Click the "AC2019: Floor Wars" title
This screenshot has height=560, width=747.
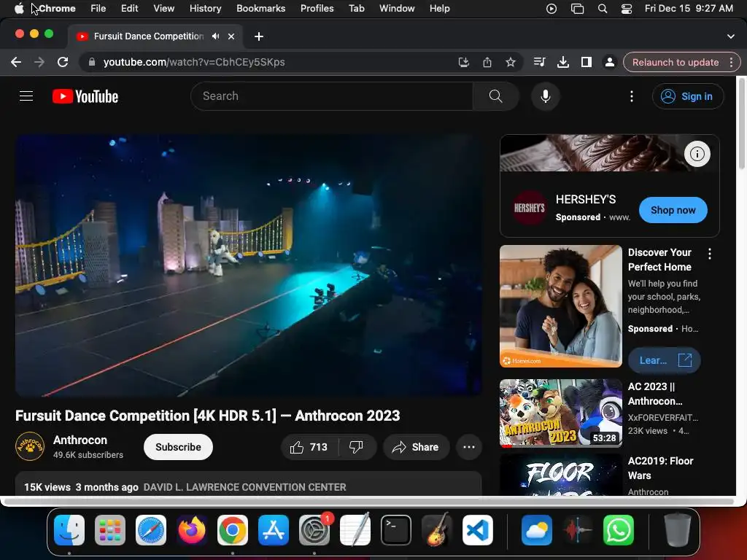pos(660,468)
